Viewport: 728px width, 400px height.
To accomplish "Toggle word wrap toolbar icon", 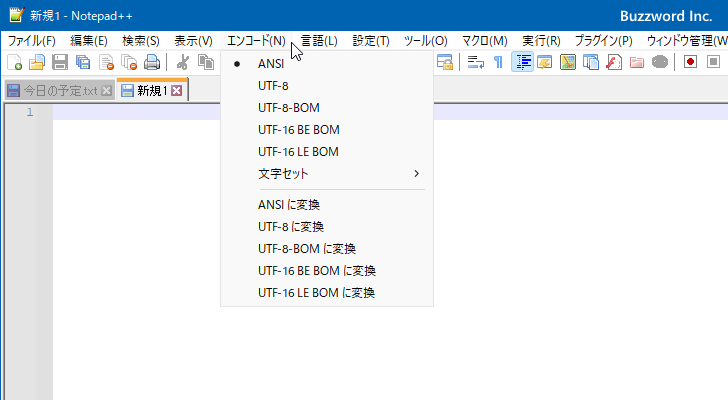I will (x=476, y=62).
